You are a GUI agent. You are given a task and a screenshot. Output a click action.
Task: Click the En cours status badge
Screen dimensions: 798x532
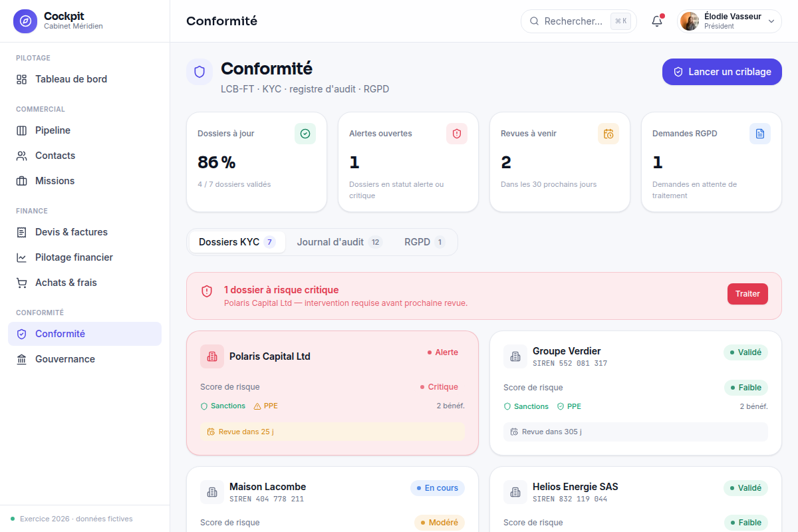[x=438, y=488]
